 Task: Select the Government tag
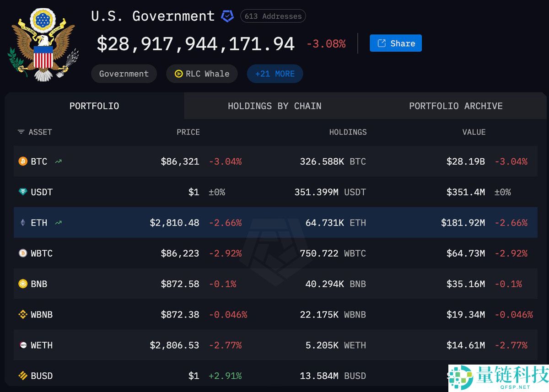(124, 74)
